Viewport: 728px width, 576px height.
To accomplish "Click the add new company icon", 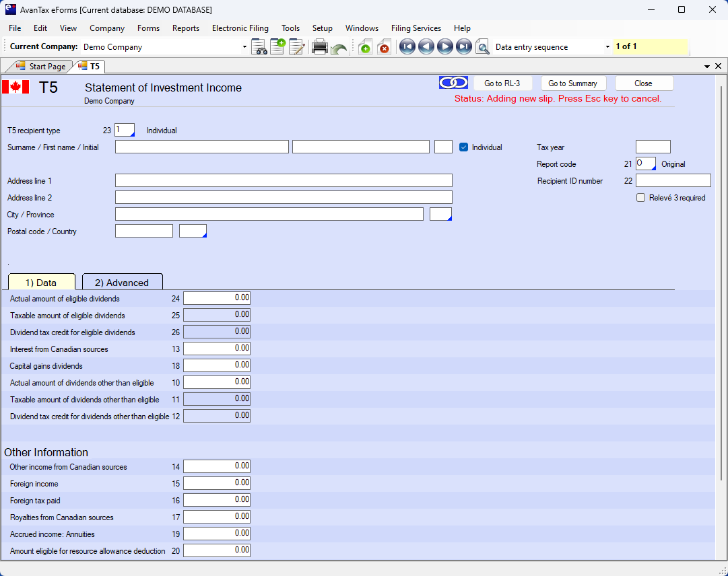I will [x=278, y=47].
